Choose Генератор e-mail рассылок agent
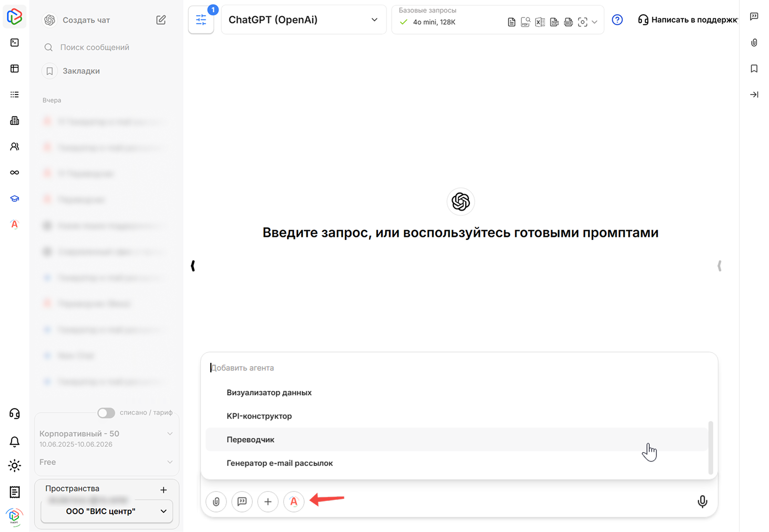The image size is (769, 532). pyautogui.click(x=280, y=463)
